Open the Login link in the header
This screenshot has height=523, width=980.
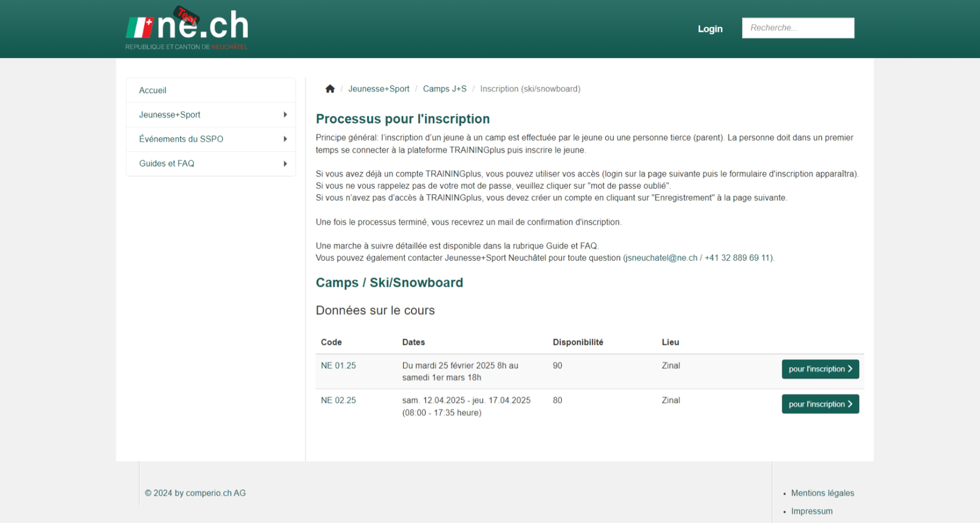click(710, 29)
